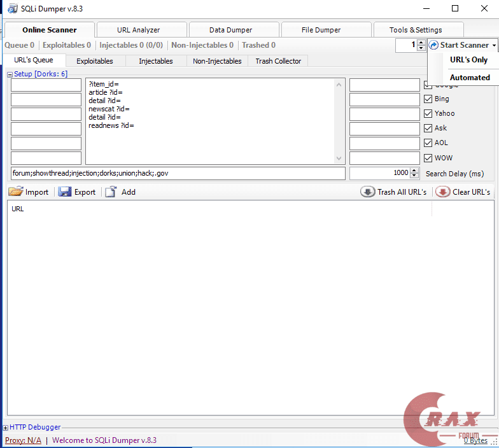Click the Import button label

37,192
